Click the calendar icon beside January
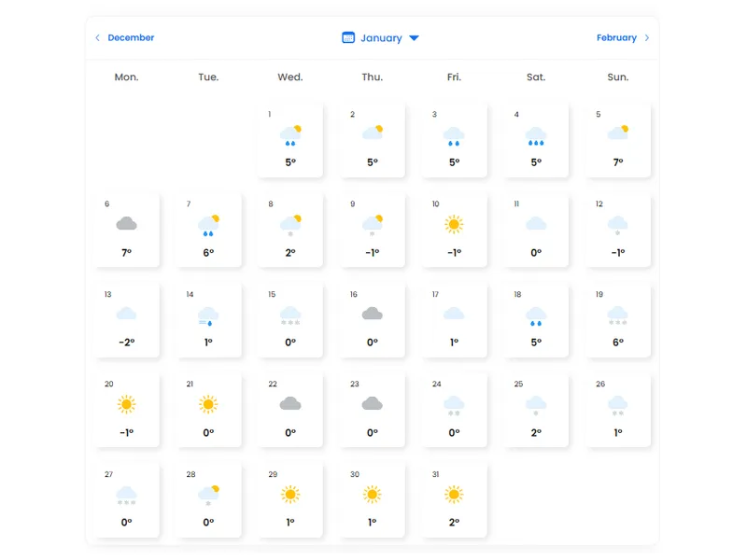Viewport: 747px width, 560px height. pos(348,38)
